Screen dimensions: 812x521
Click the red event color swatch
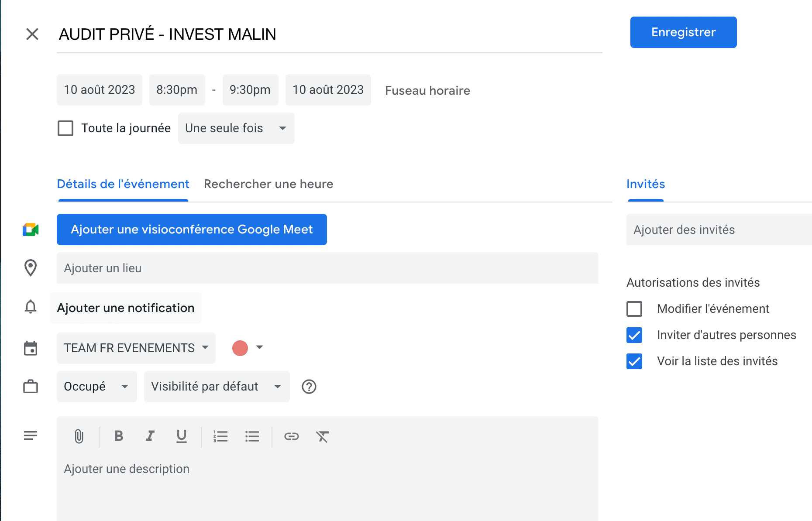click(x=240, y=348)
